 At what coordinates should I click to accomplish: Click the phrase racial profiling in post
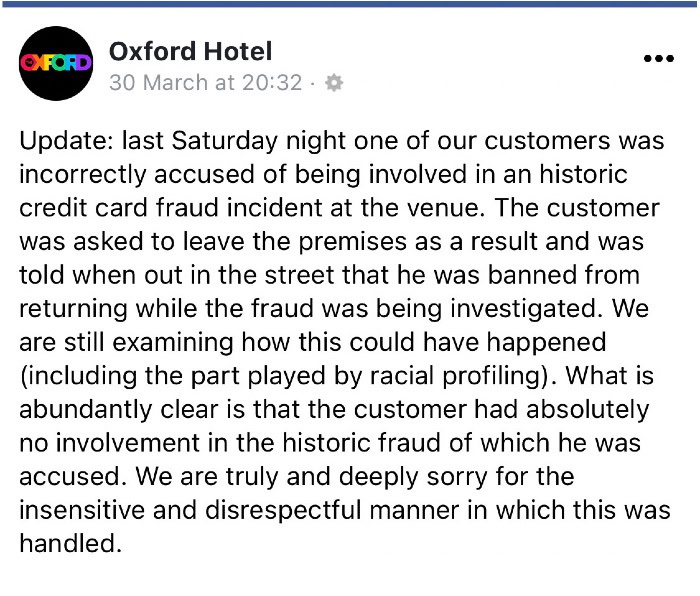pyautogui.click(x=455, y=376)
